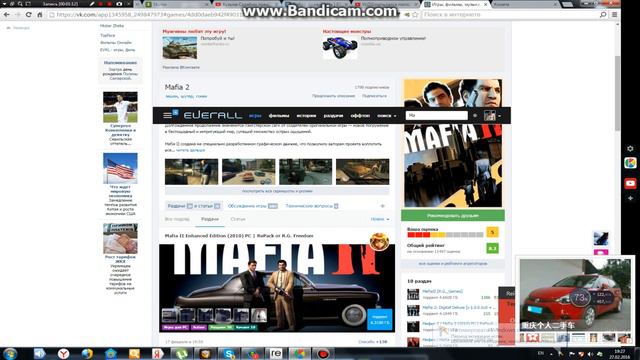Open the Bandicam record taskbar icon

(x=323, y=353)
